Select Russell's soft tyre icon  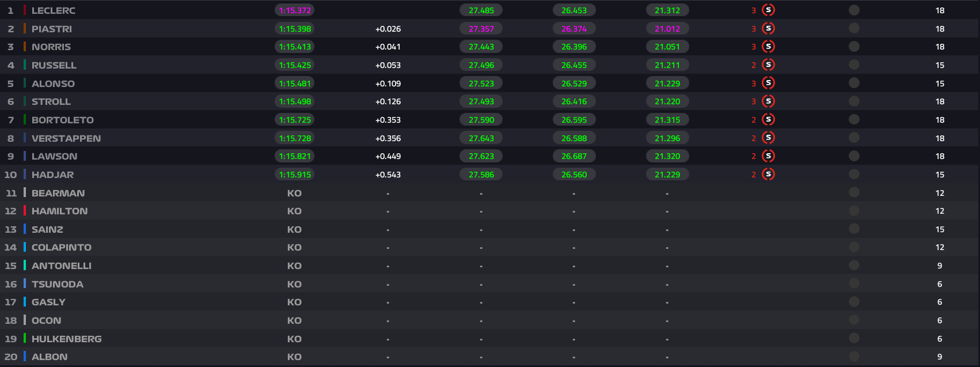[768, 65]
